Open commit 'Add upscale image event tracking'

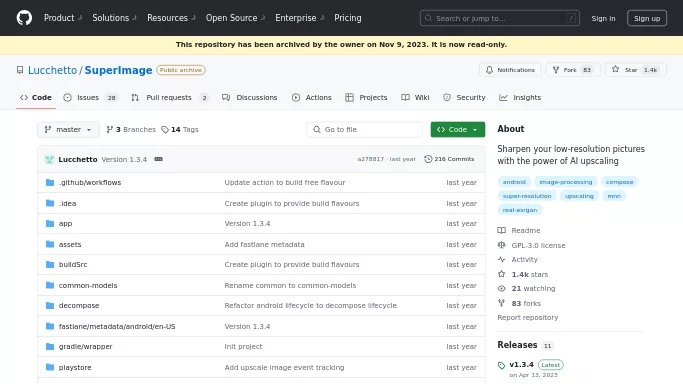tap(284, 367)
